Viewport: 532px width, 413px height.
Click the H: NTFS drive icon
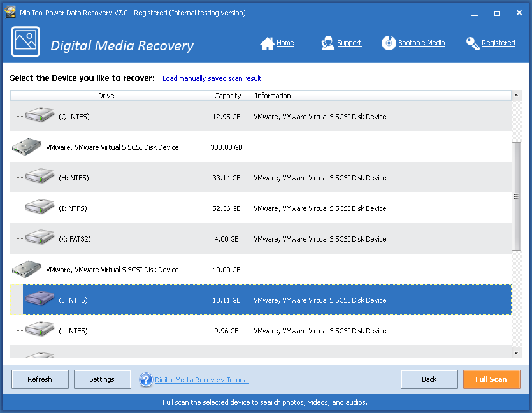click(x=40, y=176)
